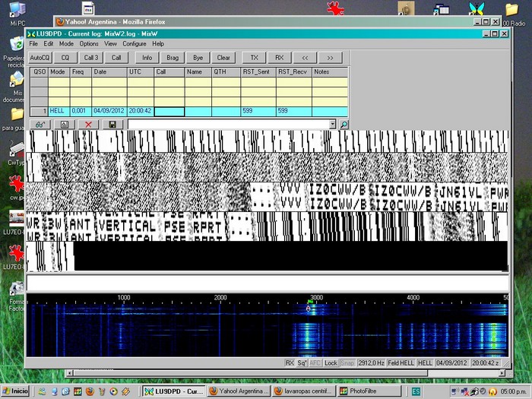Open the Options menu
The width and height of the screenshot is (532, 399).
click(89, 44)
